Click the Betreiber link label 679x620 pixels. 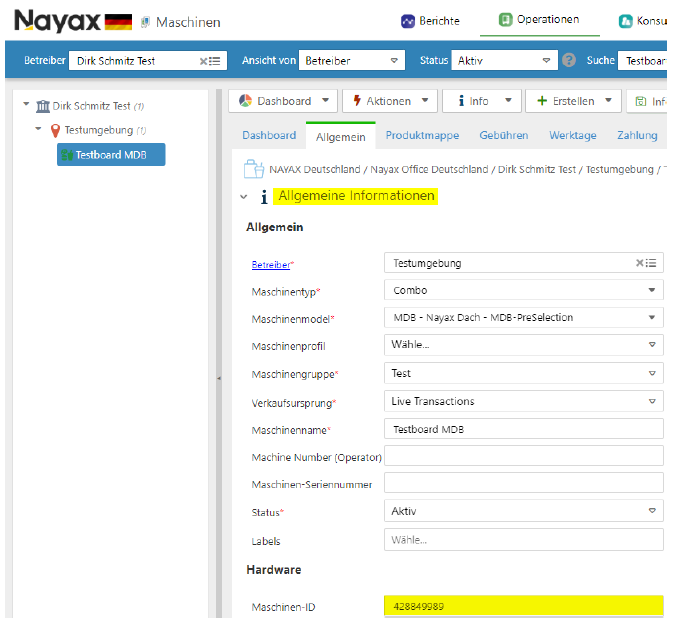[271, 265]
